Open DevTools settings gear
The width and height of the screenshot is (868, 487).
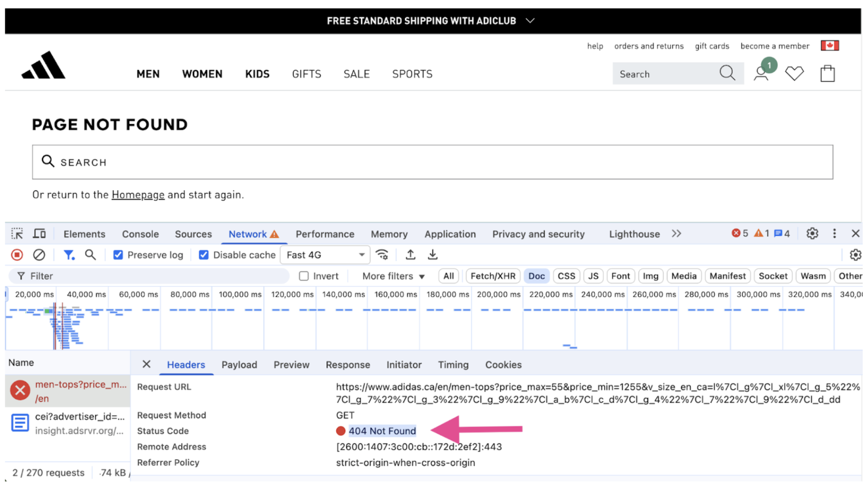(812, 234)
